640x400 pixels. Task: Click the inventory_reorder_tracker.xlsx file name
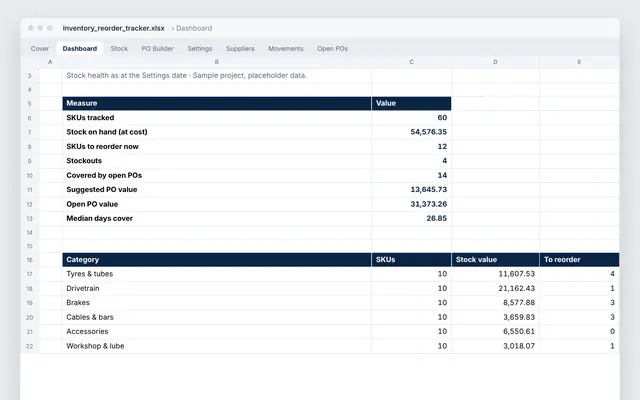point(113,28)
